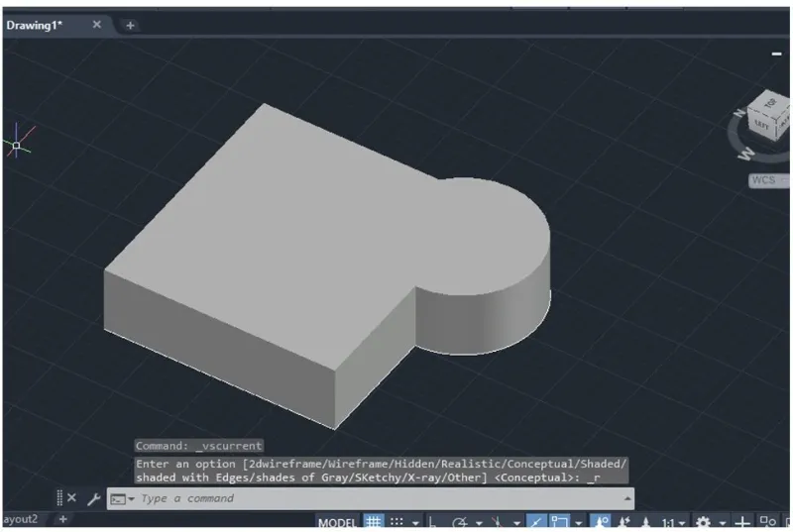Switch to the Drawing1 file tab
Image resolution: width=793 pixels, height=532 pixels.
click(x=36, y=25)
